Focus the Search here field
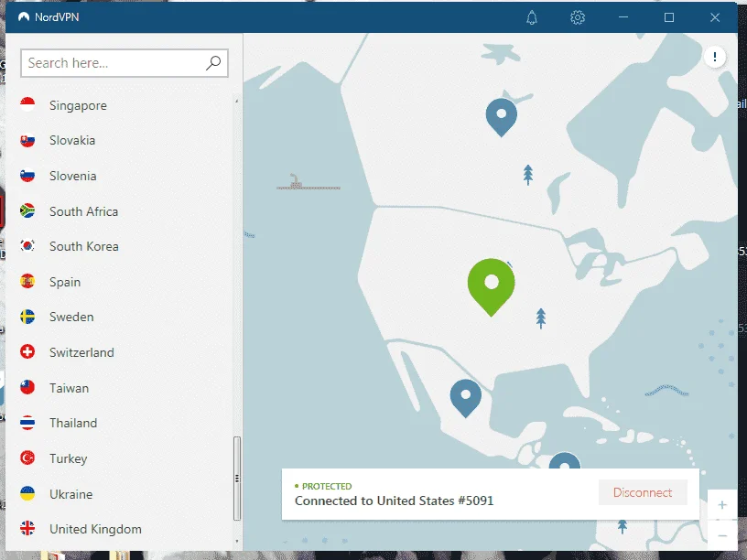The image size is (747, 560). pos(124,63)
